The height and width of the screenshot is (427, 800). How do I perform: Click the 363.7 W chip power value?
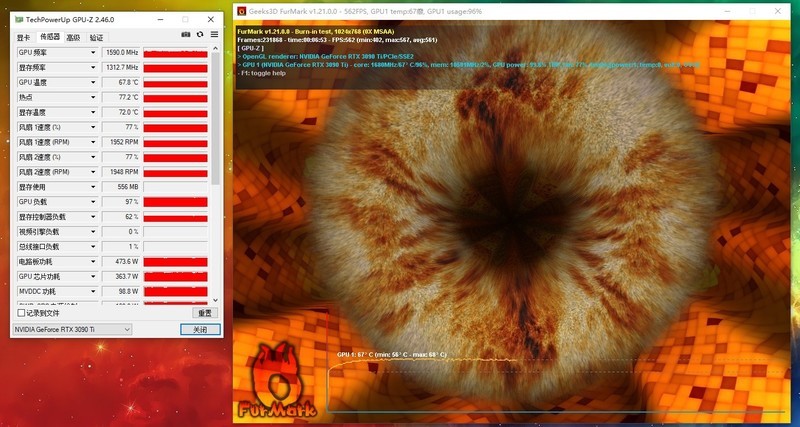pyautogui.click(x=121, y=277)
